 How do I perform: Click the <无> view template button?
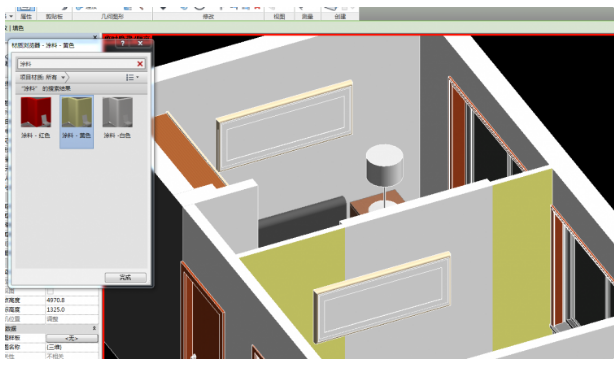coord(72,338)
